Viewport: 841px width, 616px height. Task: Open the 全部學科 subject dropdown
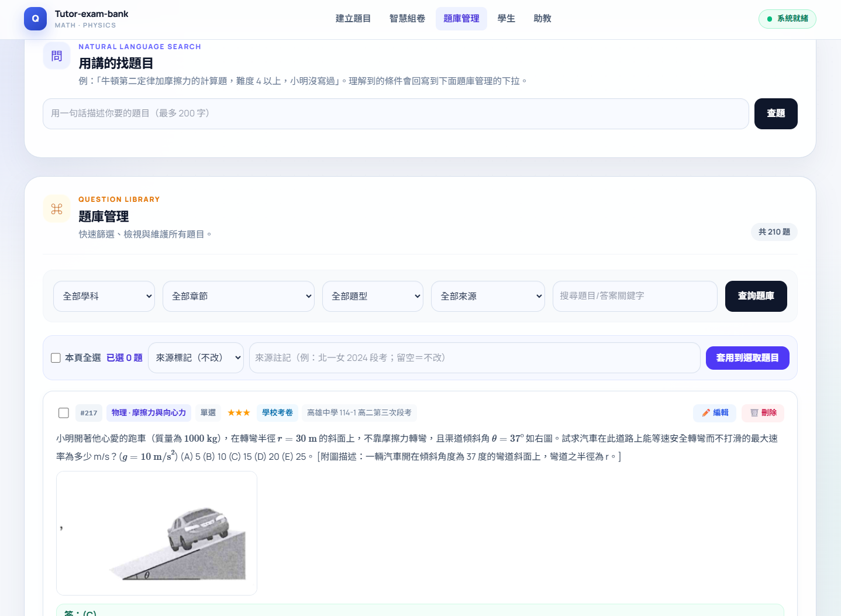coord(104,297)
